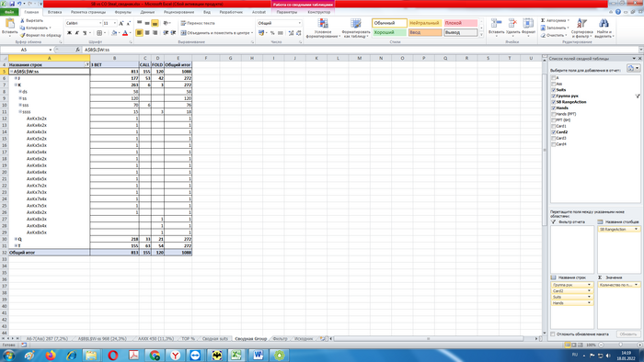Align text left in the ribbon
Viewport: 644px width, 362px height.
pyautogui.click(x=139, y=33)
